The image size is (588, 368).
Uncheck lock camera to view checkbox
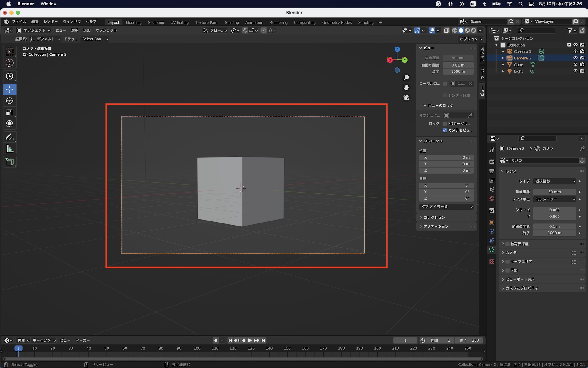(445, 130)
